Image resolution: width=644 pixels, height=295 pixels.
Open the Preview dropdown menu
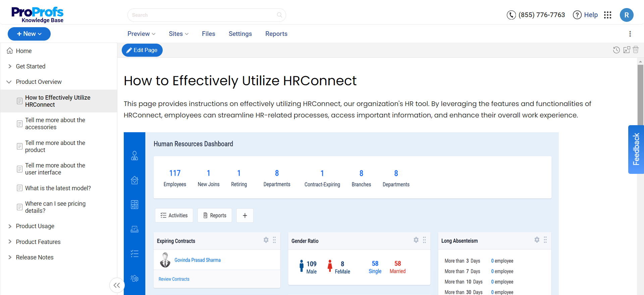[141, 34]
